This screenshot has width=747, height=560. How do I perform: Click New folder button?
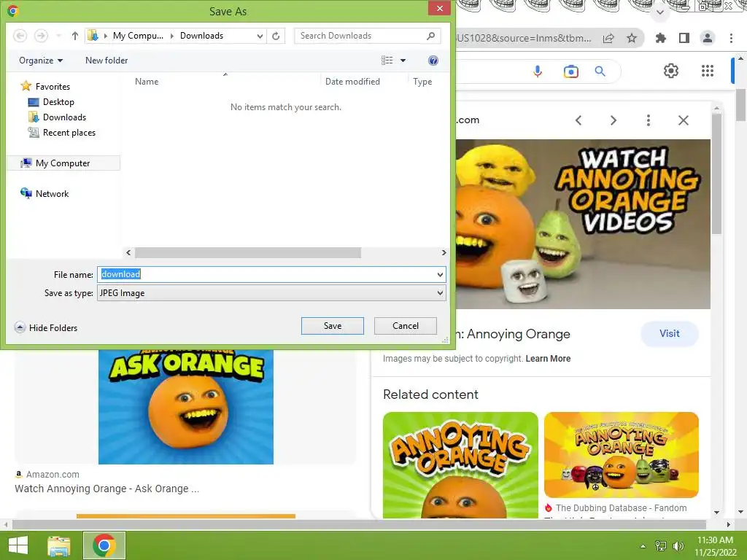tap(107, 61)
